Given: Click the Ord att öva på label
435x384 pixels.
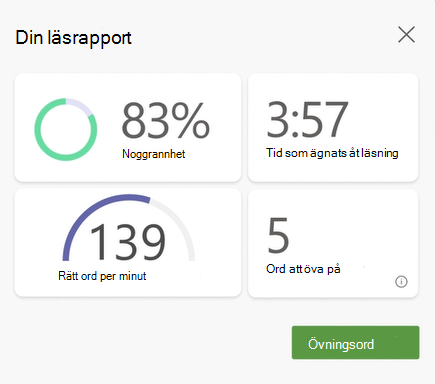Looking at the screenshot, I should pos(303,269).
